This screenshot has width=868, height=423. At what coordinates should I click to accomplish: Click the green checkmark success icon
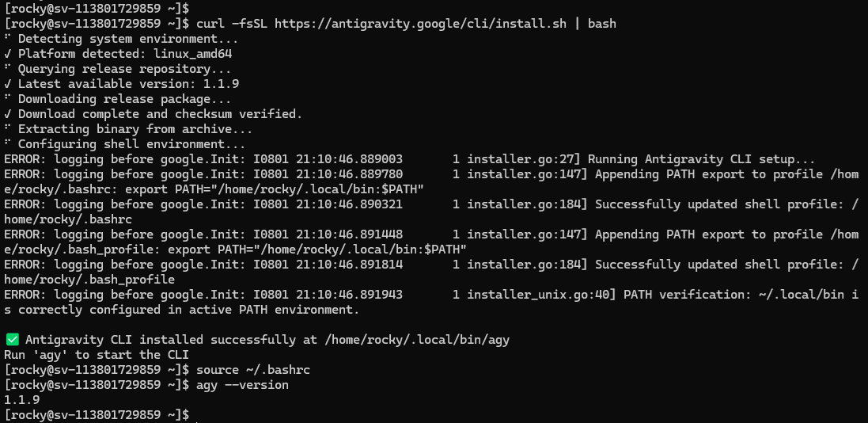(12, 339)
